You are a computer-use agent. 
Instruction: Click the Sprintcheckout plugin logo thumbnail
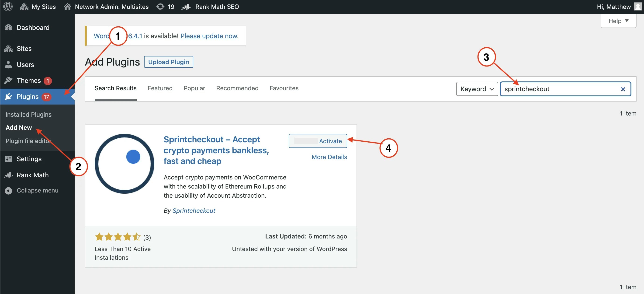coord(125,164)
